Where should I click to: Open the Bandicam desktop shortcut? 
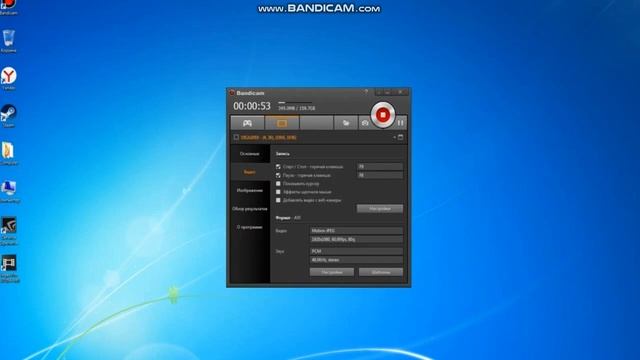tap(9, 6)
